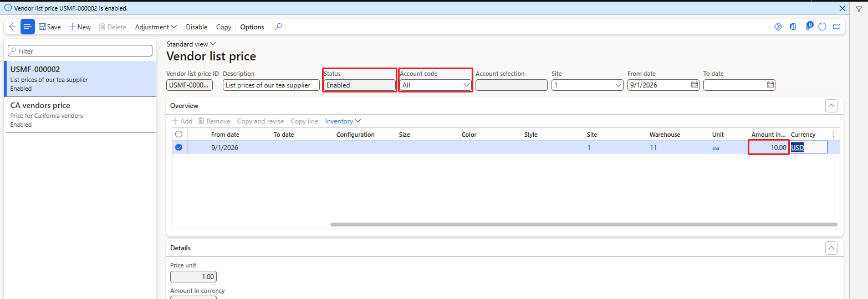Viewport: 868px width, 299px height.
Task: Click Disable in the action bar
Action: [197, 27]
